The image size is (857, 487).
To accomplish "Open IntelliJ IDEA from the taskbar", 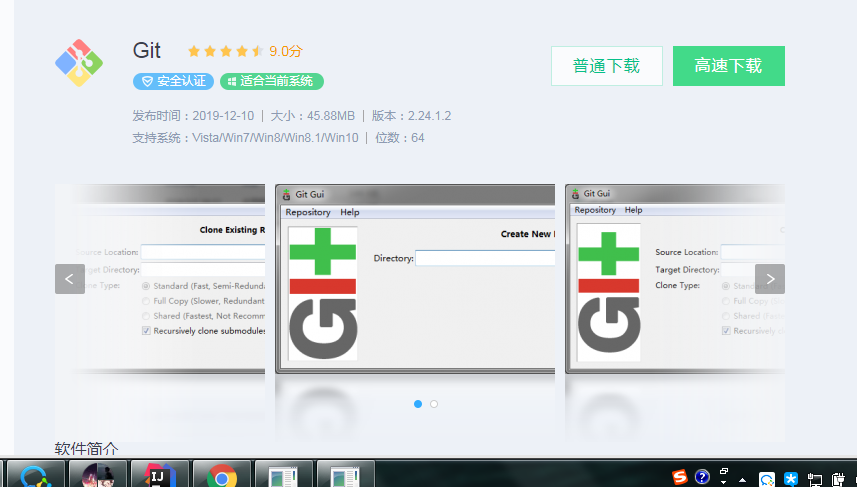I will [x=160, y=474].
